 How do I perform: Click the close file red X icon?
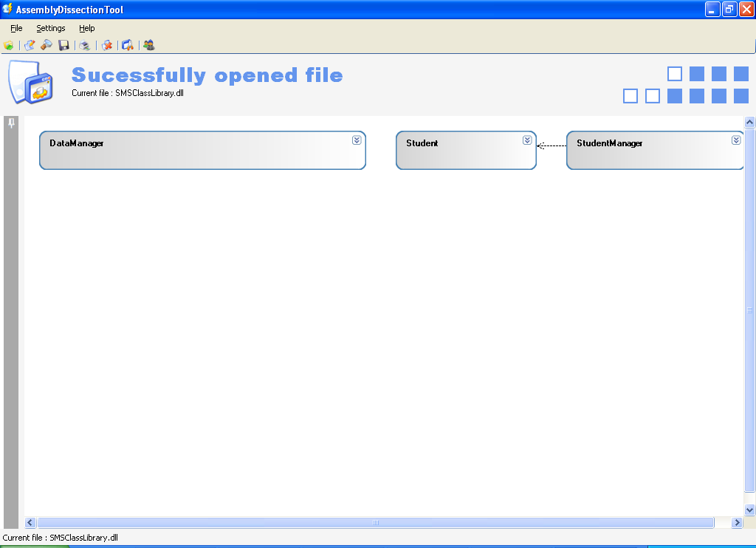pos(106,45)
